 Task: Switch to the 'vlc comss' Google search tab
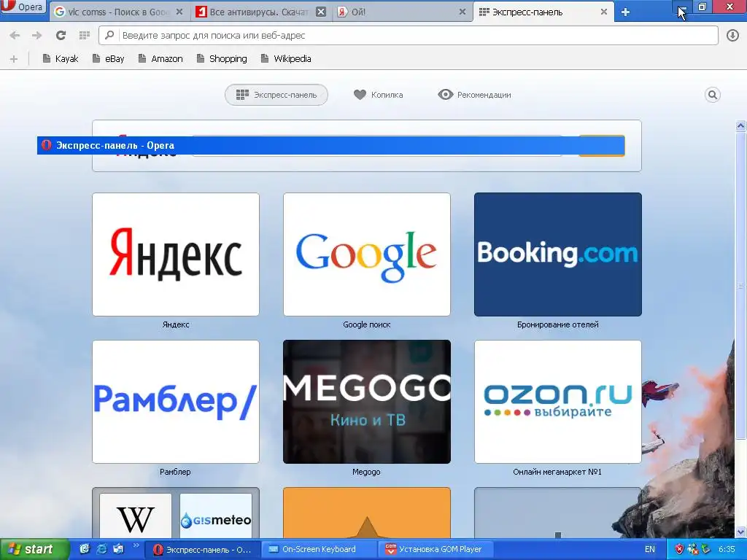tap(119, 12)
